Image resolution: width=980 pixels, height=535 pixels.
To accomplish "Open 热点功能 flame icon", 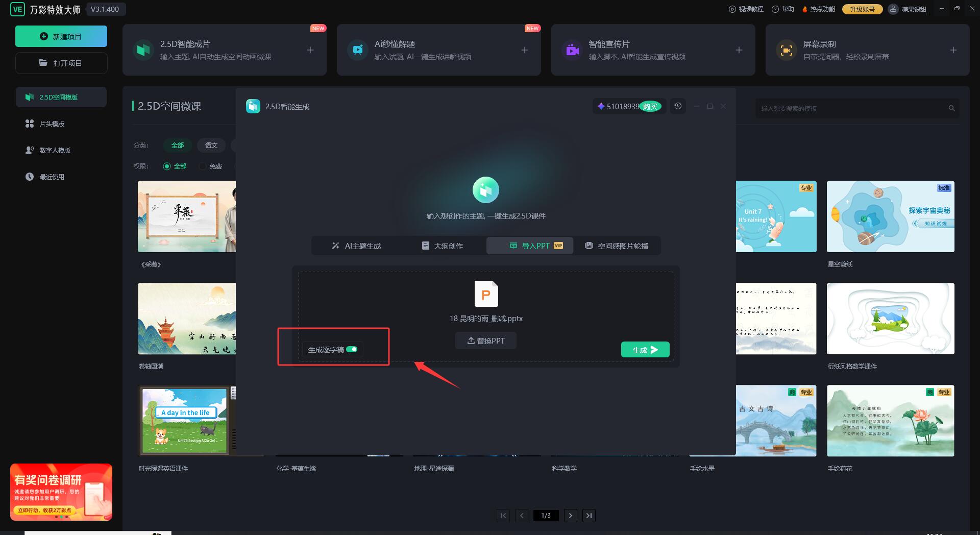I will 805,9.
